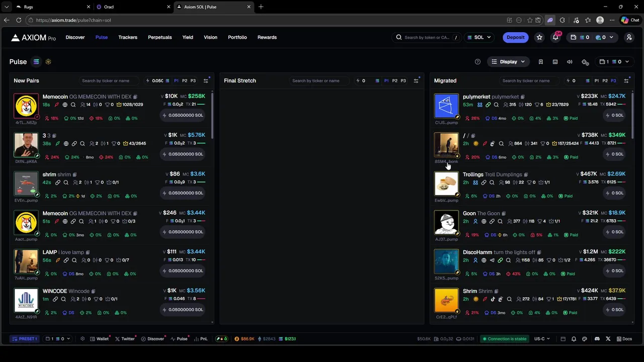Open the Wallet tracker in bottom bar
The width and height of the screenshot is (644, 362).
point(100,339)
